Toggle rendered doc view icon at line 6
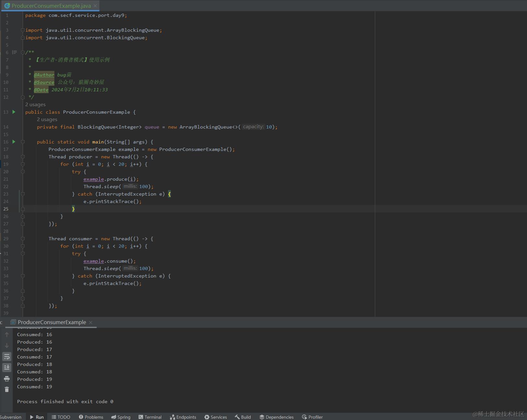The width and height of the screenshot is (527, 420). point(15,52)
